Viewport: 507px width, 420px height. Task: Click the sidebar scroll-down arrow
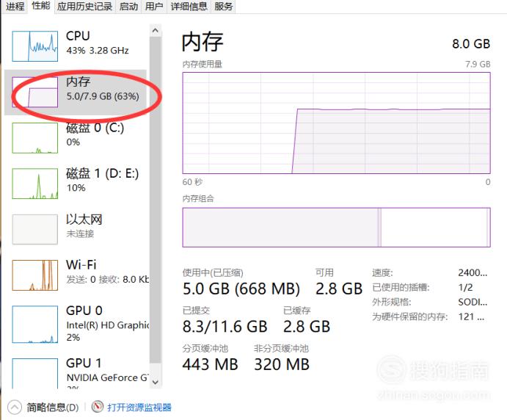[156, 382]
